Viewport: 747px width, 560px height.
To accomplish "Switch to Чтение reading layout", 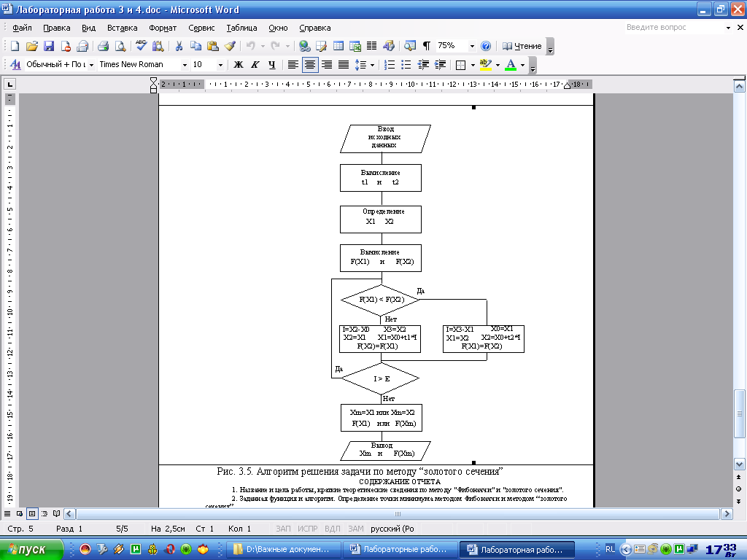I will pos(522,46).
